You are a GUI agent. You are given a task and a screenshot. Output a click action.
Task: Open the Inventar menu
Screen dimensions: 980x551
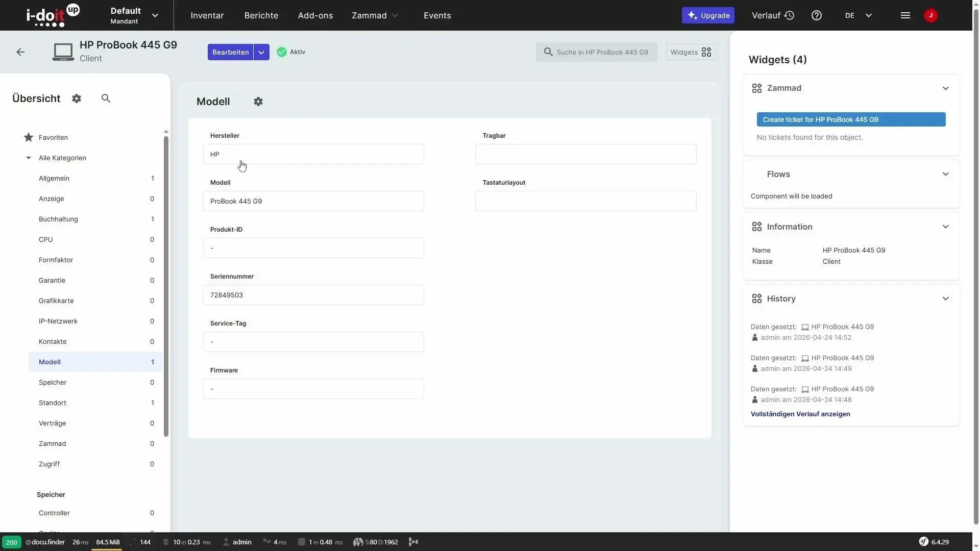207,15
